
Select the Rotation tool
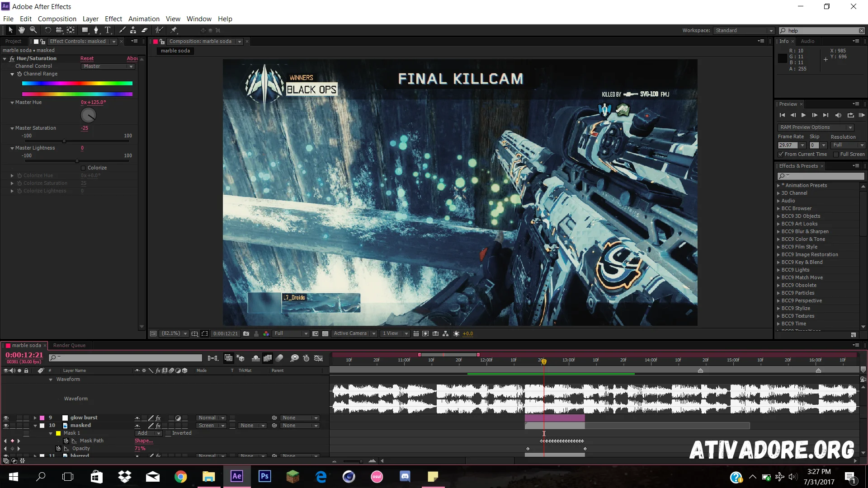coord(48,30)
